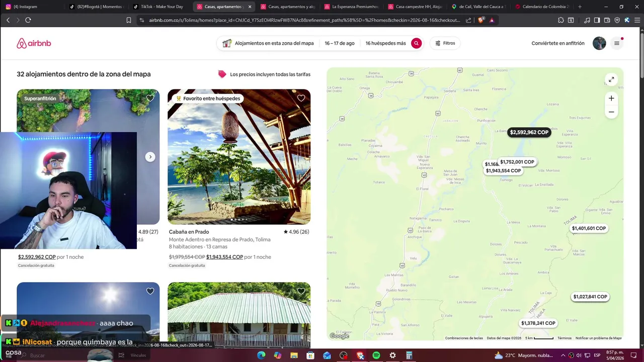
Task: Edit the 16 – 17 de ago dates
Action: [x=339, y=43]
